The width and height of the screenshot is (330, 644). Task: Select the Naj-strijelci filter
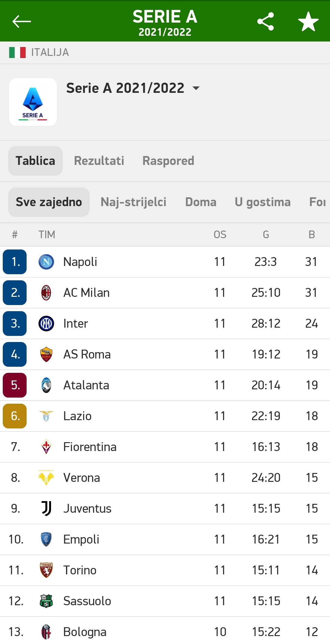(x=134, y=202)
